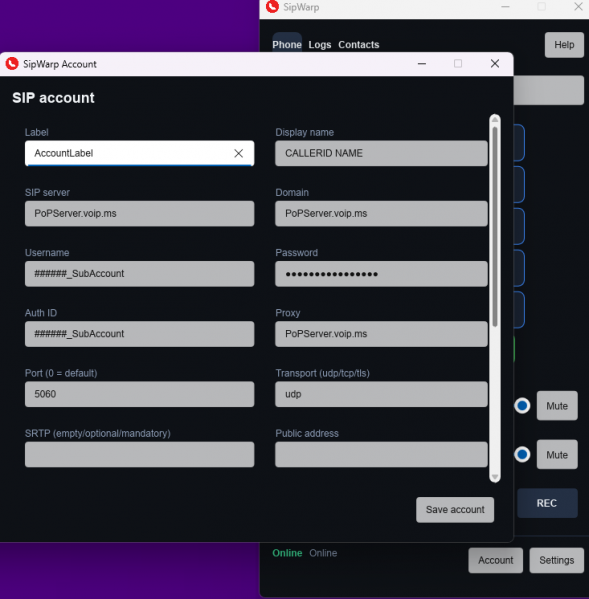Close the SipWarp Account dialog
This screenshot has width=589, height=599.
tap(495, 63)
